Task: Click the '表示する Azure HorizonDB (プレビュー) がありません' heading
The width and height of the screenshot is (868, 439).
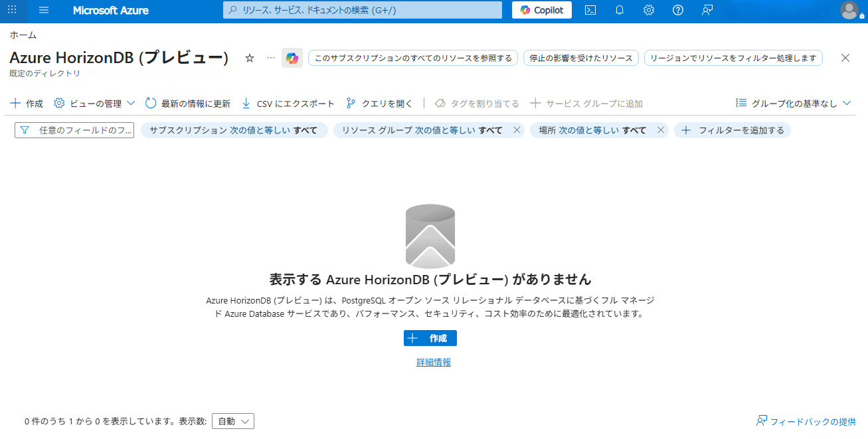Action: [x=430, y=279]
